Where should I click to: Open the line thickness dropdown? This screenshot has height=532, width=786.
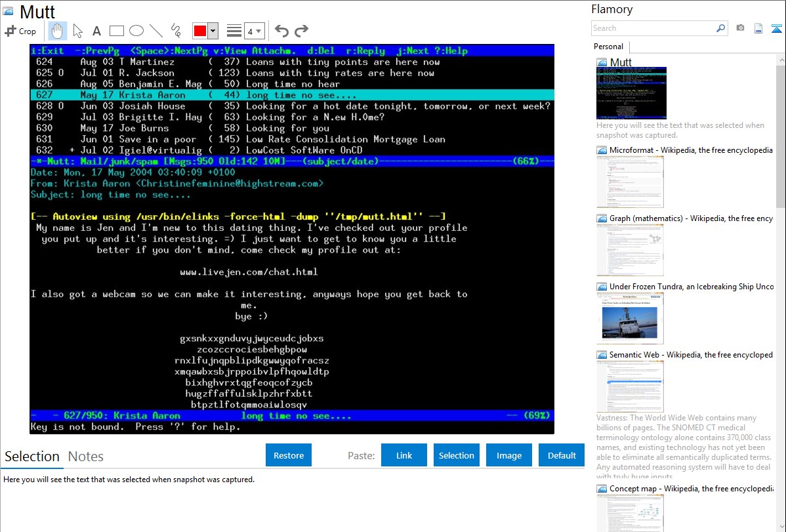click(254, 31)
